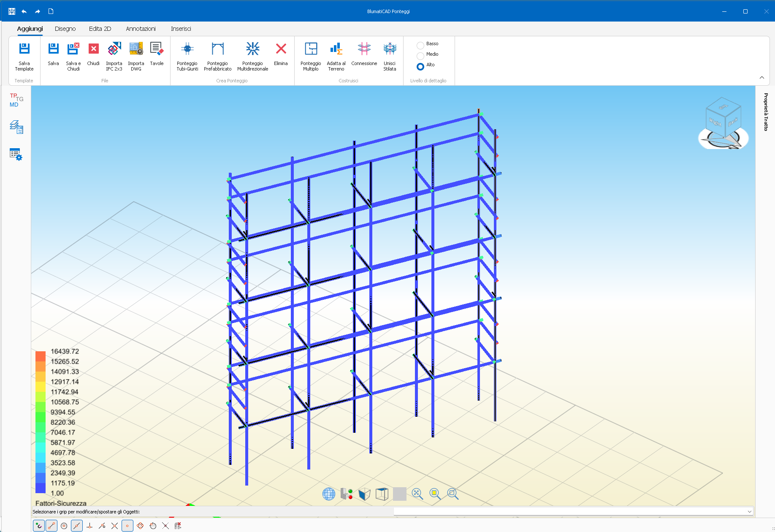Click the Importa DWG icon
The height and width of the screenshot is (532, 775).
pyautogui.click(x=136, y=49)
